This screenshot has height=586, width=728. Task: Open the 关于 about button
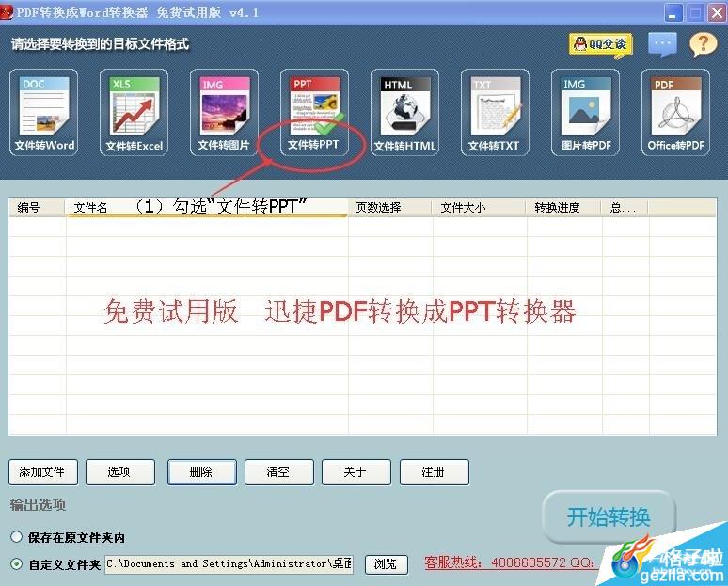click(x=356, y=472)
